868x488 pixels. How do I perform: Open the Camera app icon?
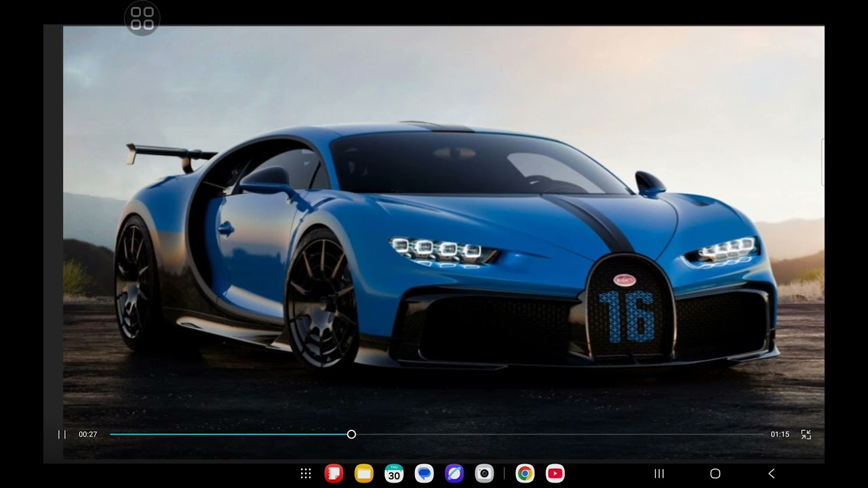coord(484,474)
